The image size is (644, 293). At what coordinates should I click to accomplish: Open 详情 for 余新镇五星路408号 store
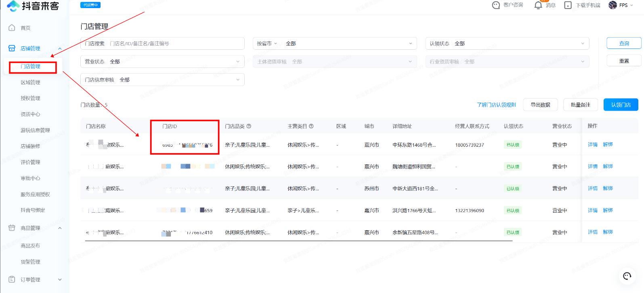[x=593, y=232]
